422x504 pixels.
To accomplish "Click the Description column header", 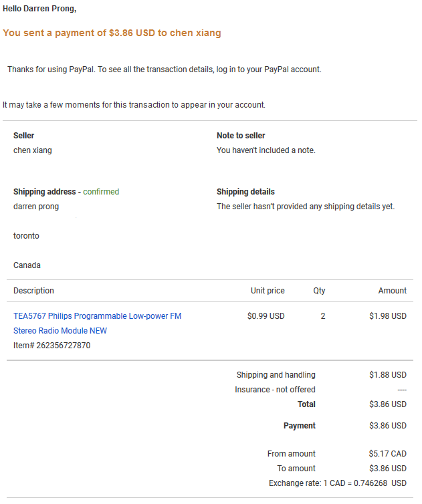I will [x=33, y=291].
